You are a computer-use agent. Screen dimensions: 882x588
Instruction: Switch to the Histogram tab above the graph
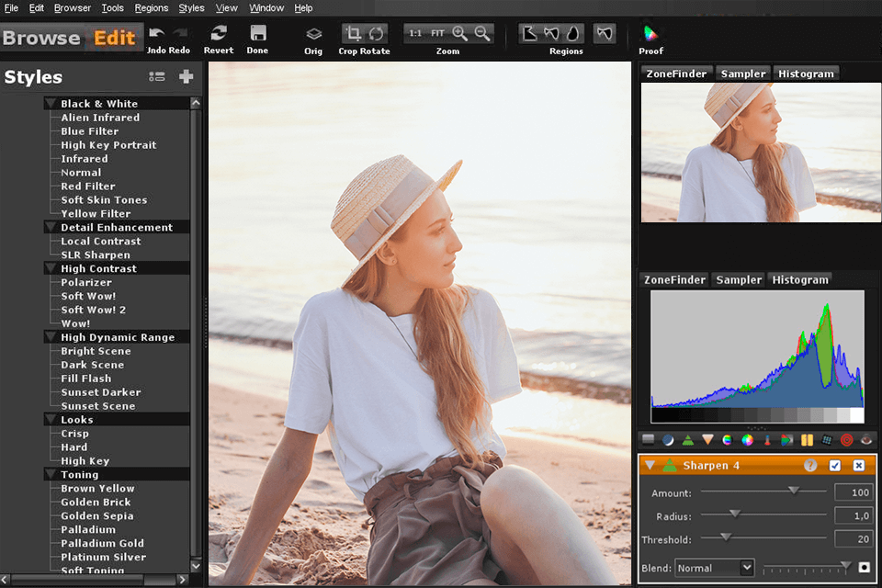click(x=800, y=279)
